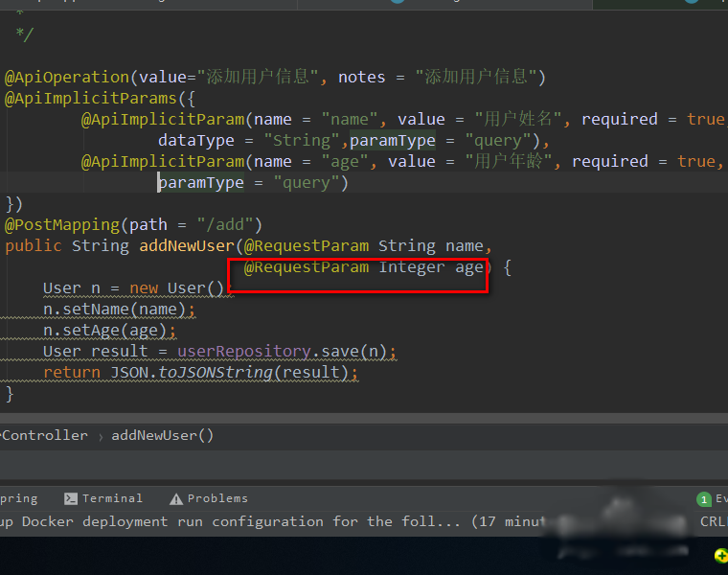Image resolution: width=728 pixels, height=575 pixels.
Task: Click the Terminal prompt icon
Action: point(71,499)
